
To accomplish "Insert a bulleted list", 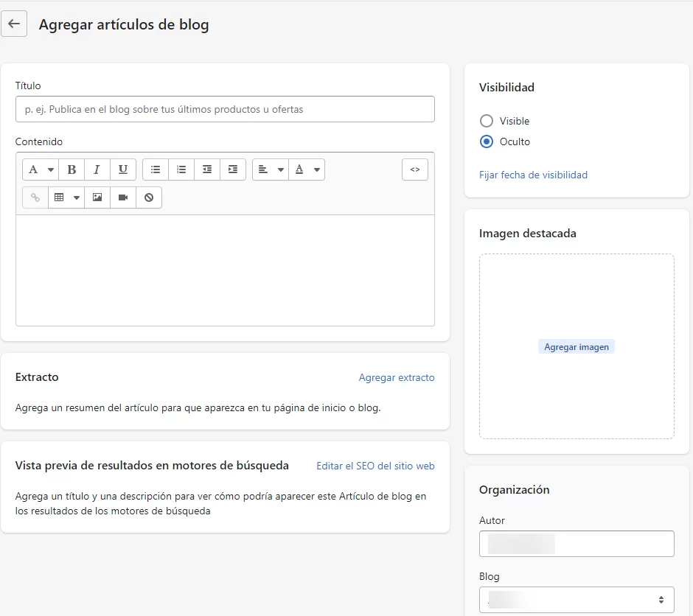I will pos(156,169).
